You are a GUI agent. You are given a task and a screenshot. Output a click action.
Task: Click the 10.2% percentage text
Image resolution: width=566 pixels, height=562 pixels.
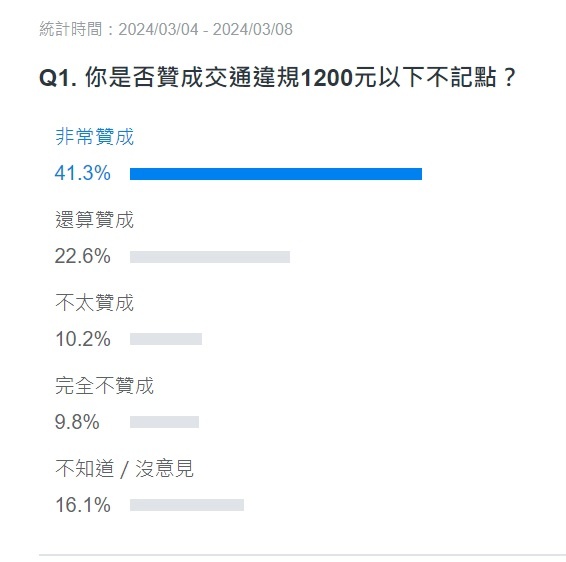(x=83, y=339)
